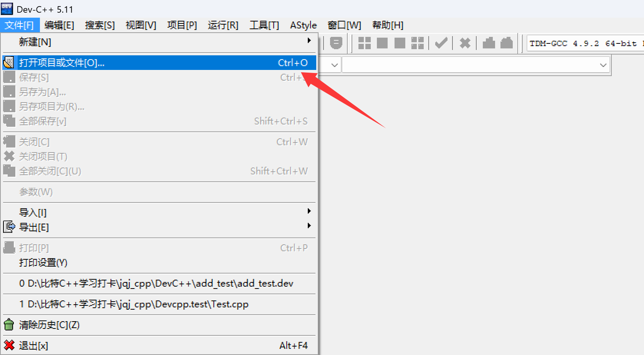Open the 帮助[H] menu
The height and width of the screenshot is (355, 644).
(388, 25)
